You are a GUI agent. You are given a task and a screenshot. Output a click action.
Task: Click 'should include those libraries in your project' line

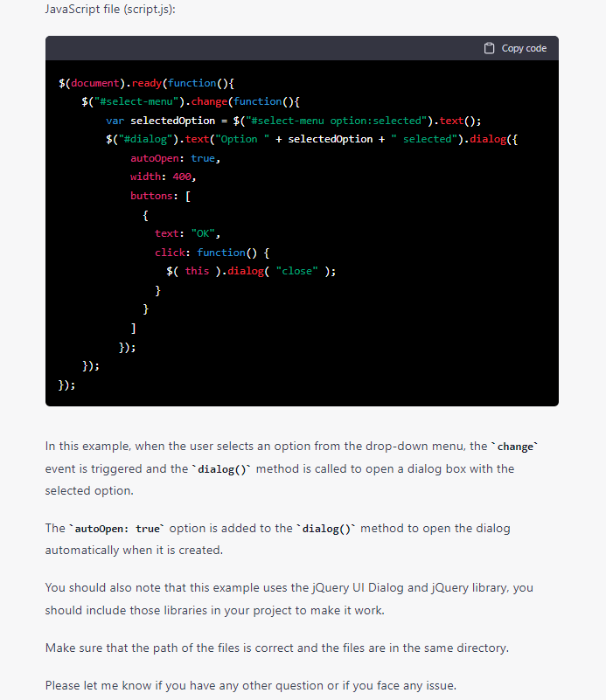coord(215,610)
